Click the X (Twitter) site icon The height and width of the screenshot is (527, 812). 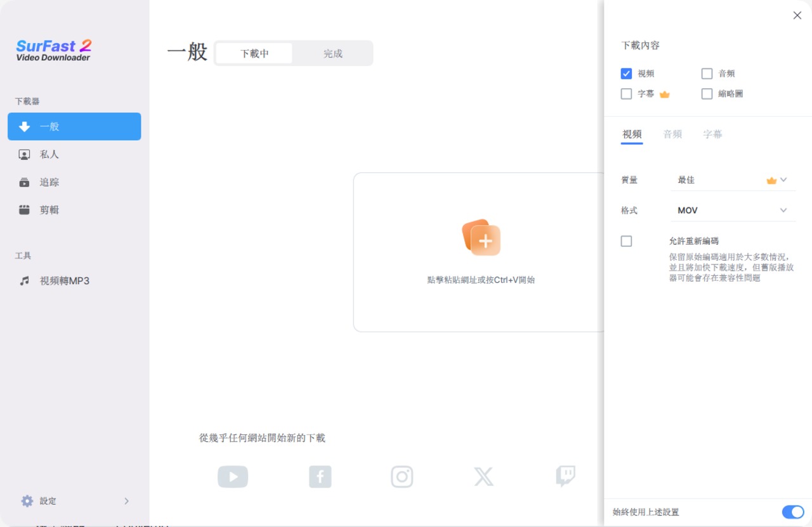click(x=483, y=477)
